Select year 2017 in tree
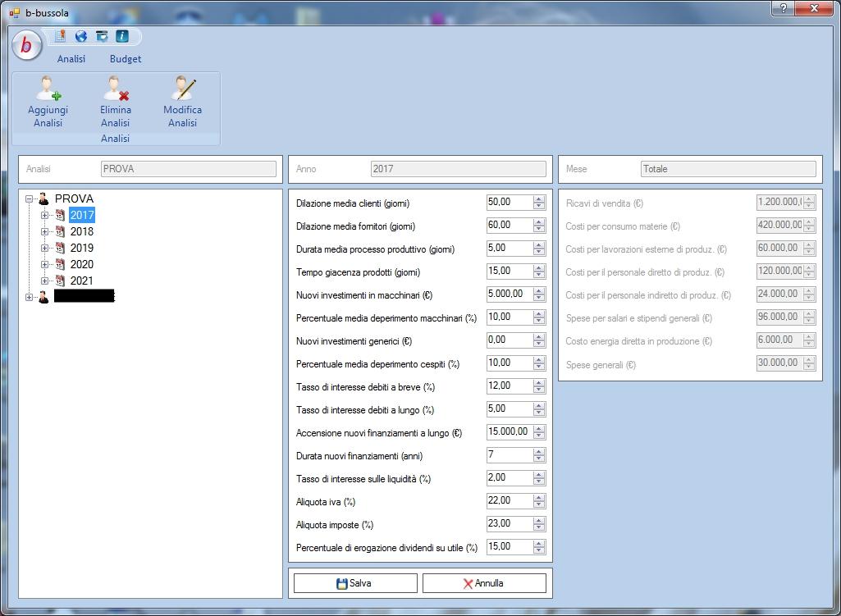The height and width of the screenshot is (616, 841). pos(82,215)
